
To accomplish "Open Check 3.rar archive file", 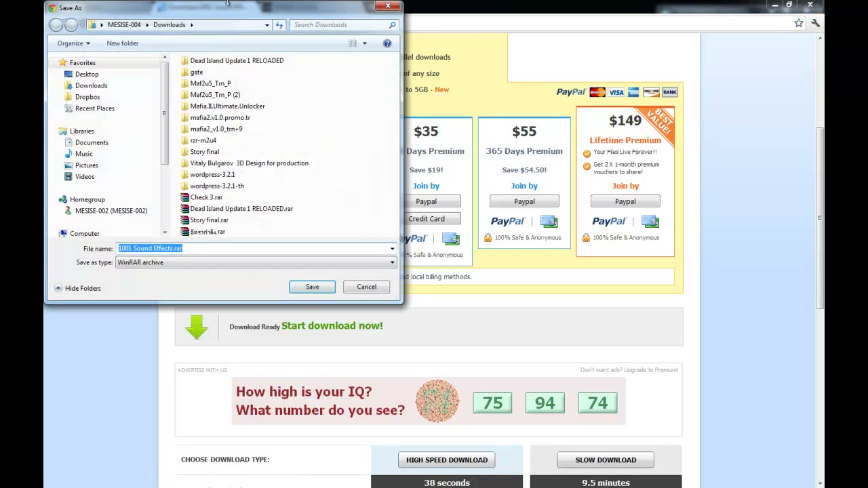I will point(206,197).
